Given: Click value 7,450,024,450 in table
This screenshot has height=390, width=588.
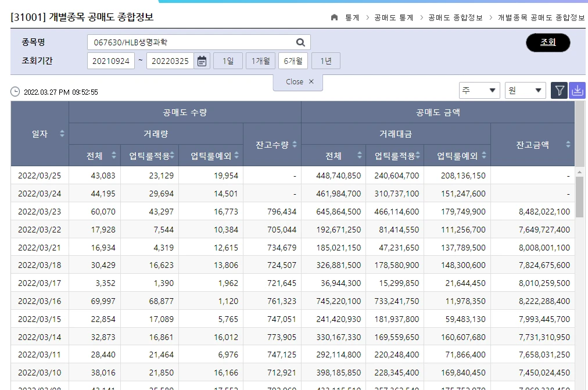Looking at the screenshot, I should 544,373.
